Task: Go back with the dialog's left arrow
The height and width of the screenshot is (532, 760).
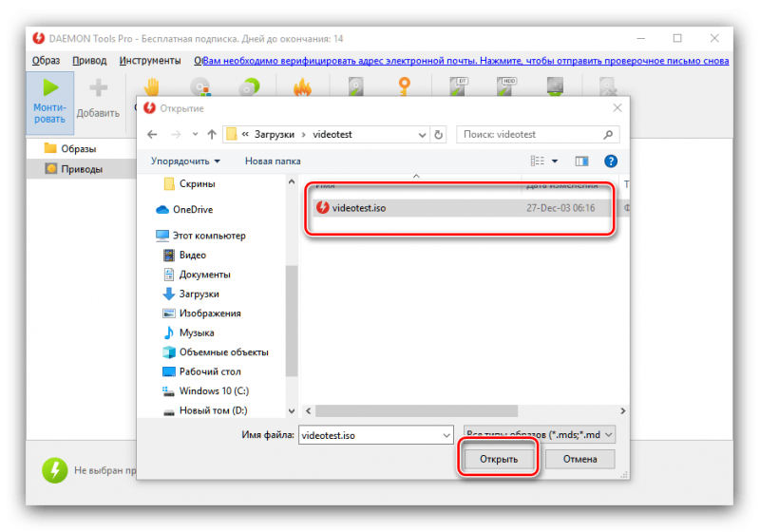Action: (152, 134)
